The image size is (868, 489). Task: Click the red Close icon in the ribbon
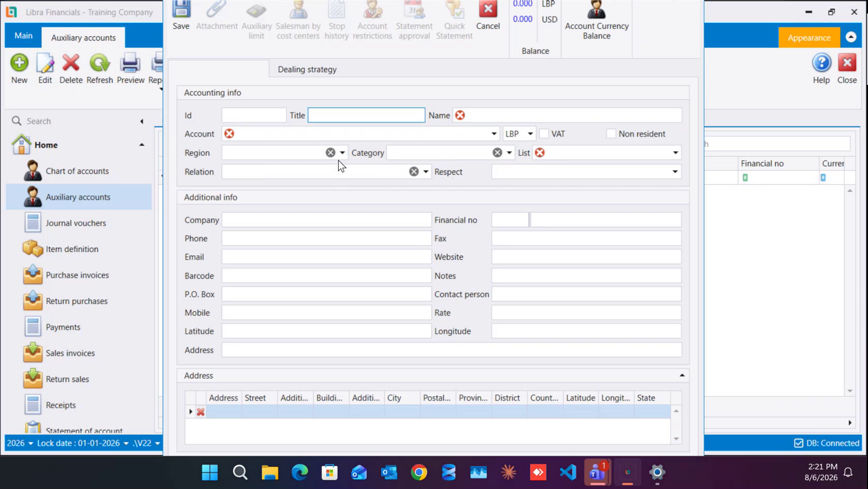847,63
